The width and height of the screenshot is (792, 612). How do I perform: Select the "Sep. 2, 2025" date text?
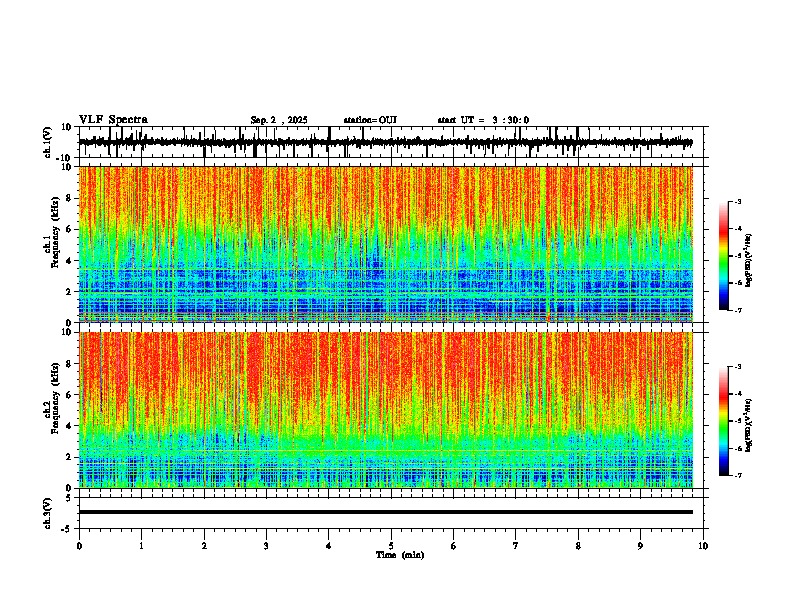click(x=279, y=120)
